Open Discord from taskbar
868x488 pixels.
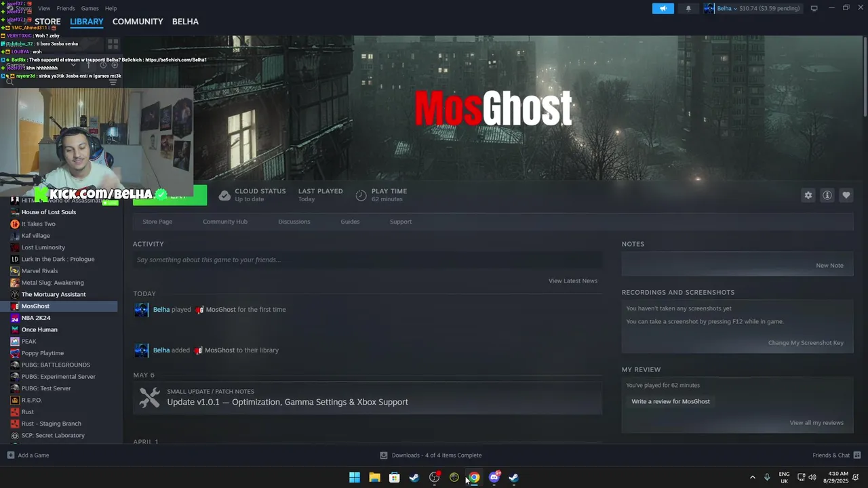click(x=494, y=477)
